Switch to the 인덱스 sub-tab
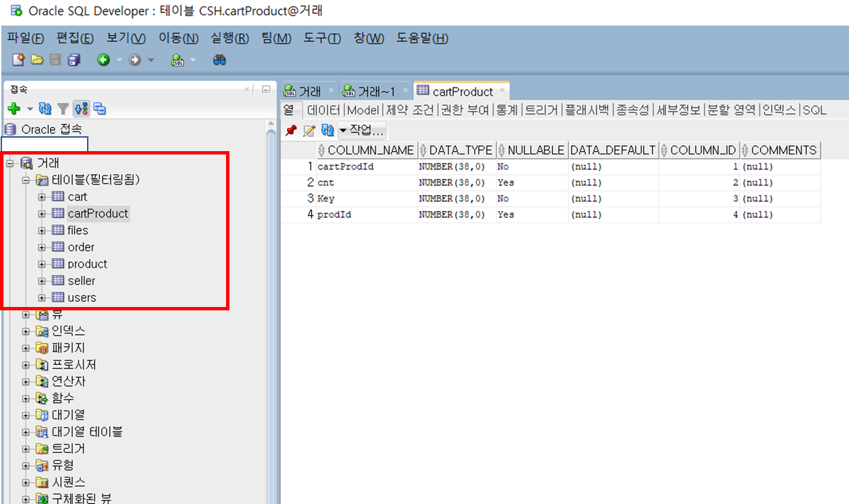849x504 pixels. tap(779, 111)
